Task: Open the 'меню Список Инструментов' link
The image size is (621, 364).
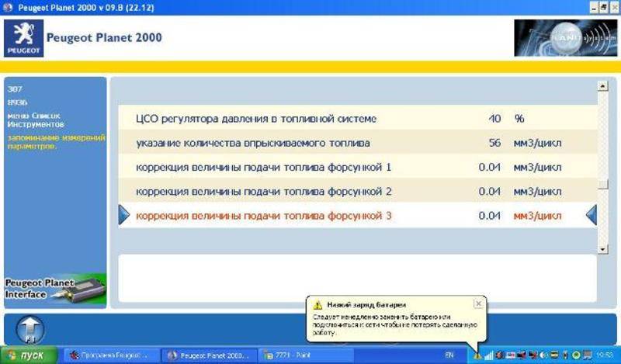Action: tap(36, 120)
